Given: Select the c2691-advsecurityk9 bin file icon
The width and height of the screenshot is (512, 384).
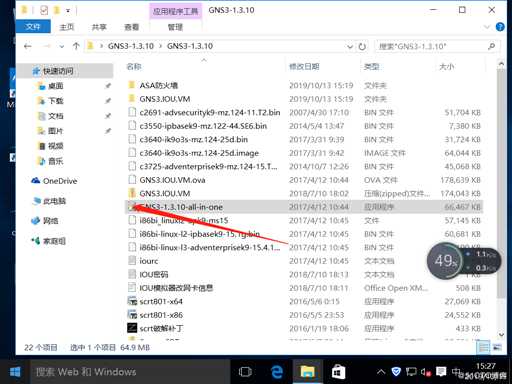Looking at the screenshot, I should click(132, 112).
